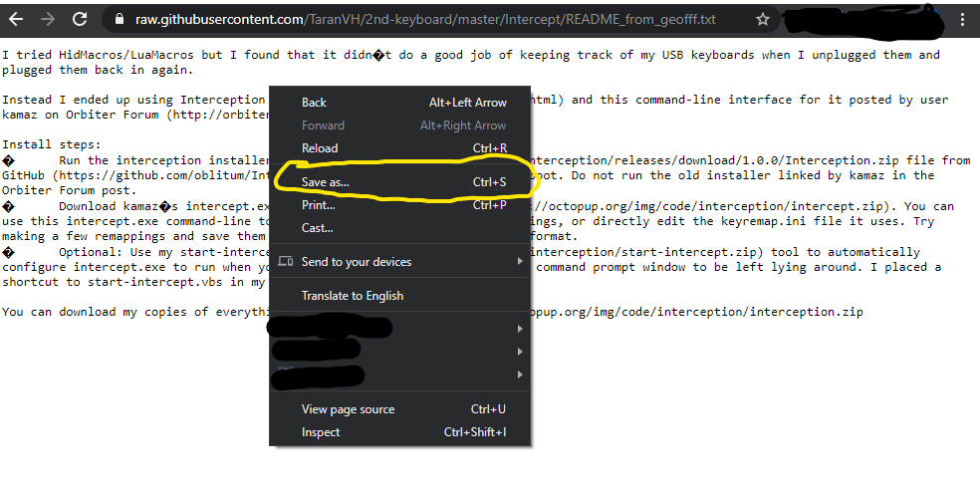Expand the Send to your devices arrow
This screenshot has height=500, width=980.
point(519,261)
